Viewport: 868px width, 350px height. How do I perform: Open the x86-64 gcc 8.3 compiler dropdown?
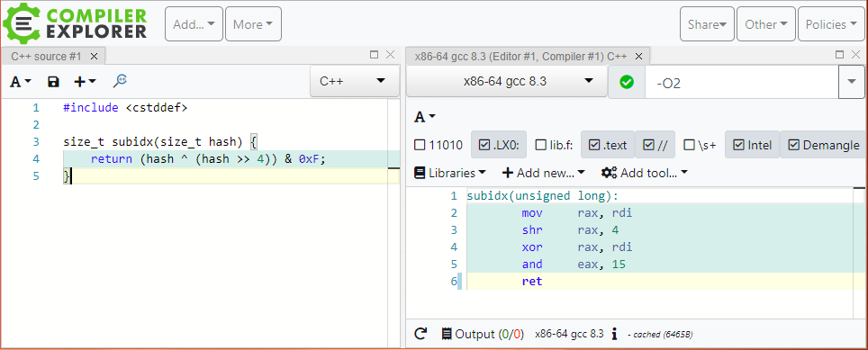507,81
